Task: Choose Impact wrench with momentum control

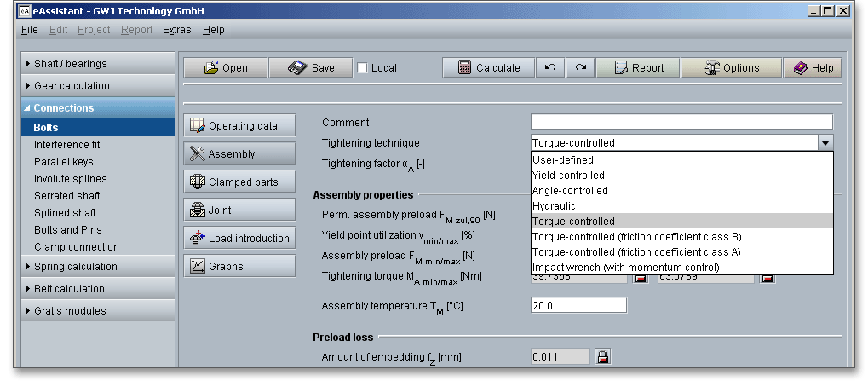Action: coord(625,268)
